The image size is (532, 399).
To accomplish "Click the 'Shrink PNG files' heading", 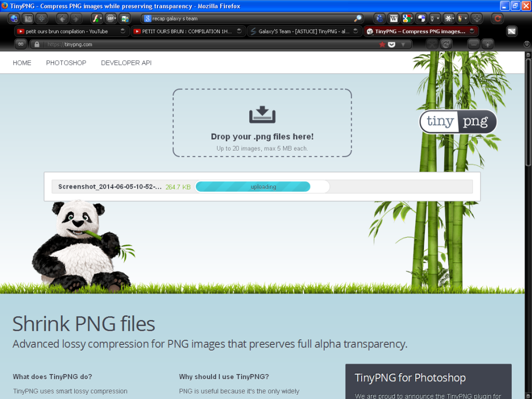I will coord(84,323).
